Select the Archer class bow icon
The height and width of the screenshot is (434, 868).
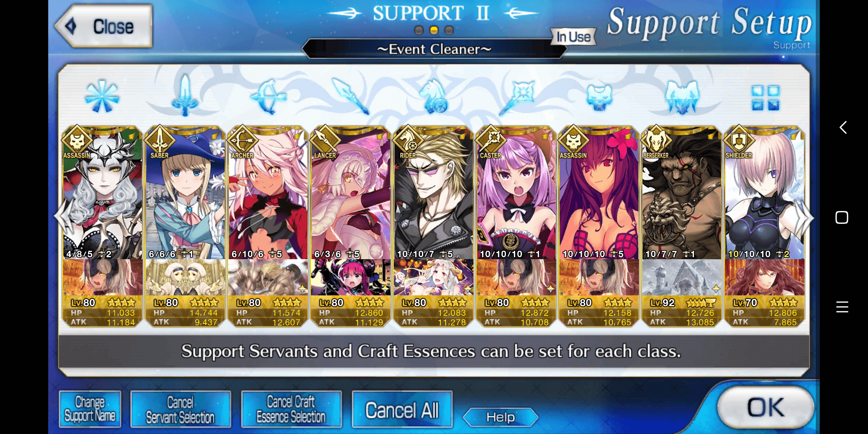tap(268, 96)
